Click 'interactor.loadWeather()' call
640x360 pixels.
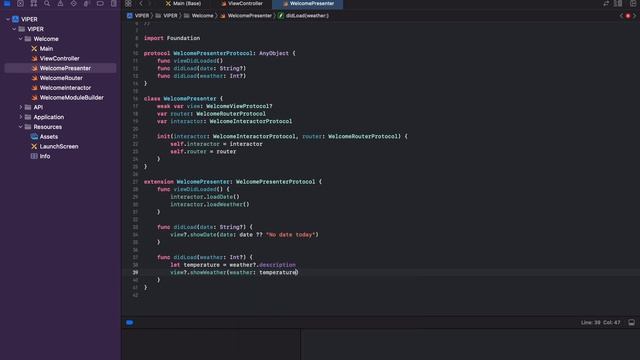(210, 204)
